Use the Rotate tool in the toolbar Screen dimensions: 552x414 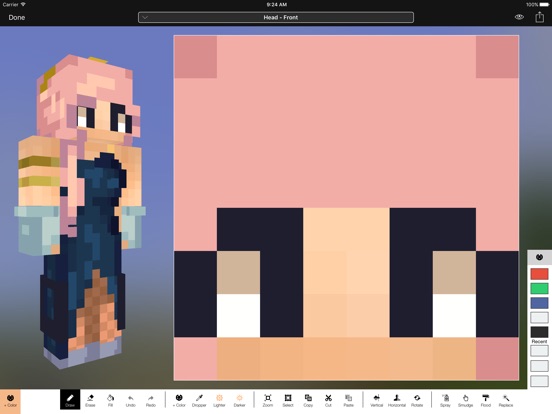click(417, 400)
